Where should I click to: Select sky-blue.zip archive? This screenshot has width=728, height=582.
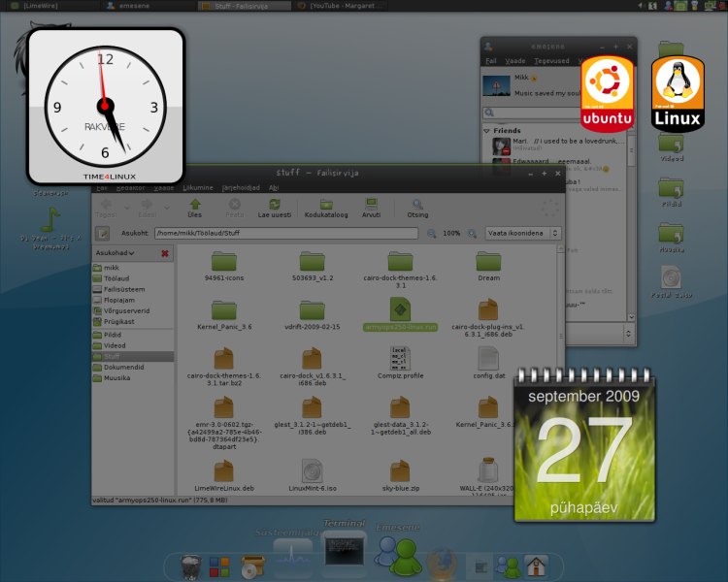(x=400, y=474)
